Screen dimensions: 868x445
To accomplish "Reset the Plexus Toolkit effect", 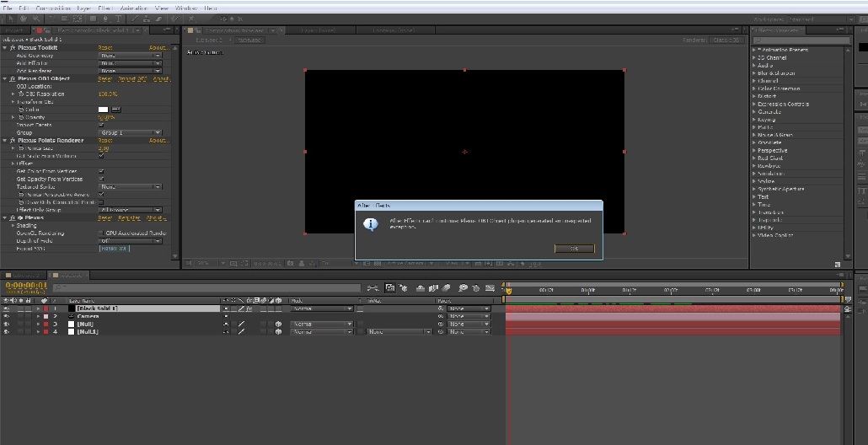I will [105, 48].
